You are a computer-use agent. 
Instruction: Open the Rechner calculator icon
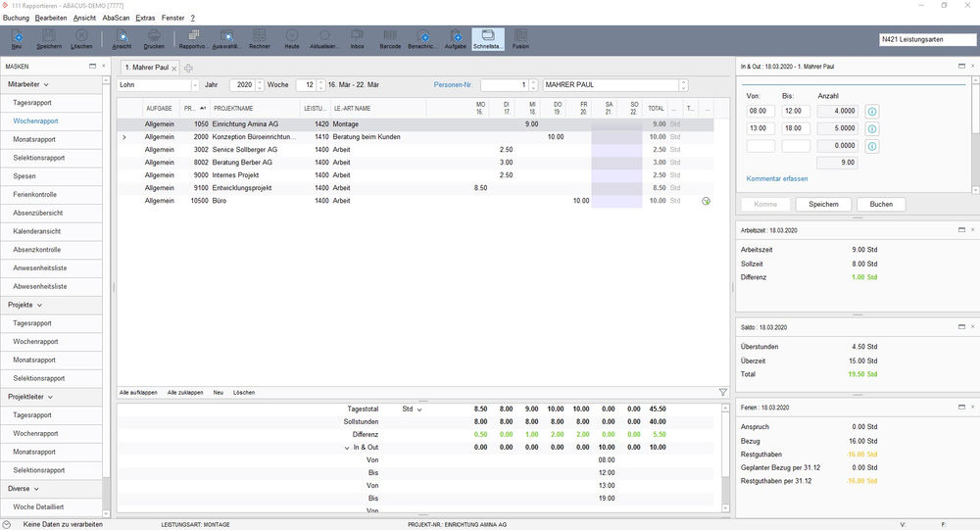coord(260,39)
